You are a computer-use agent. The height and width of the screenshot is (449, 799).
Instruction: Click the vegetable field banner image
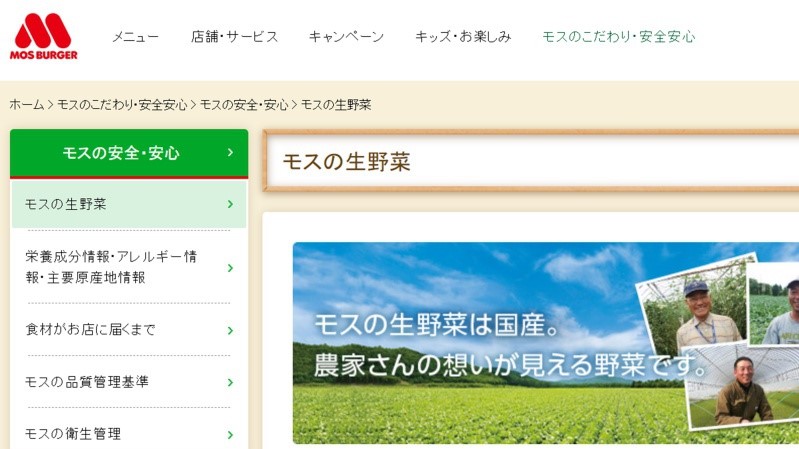[546, 342]
